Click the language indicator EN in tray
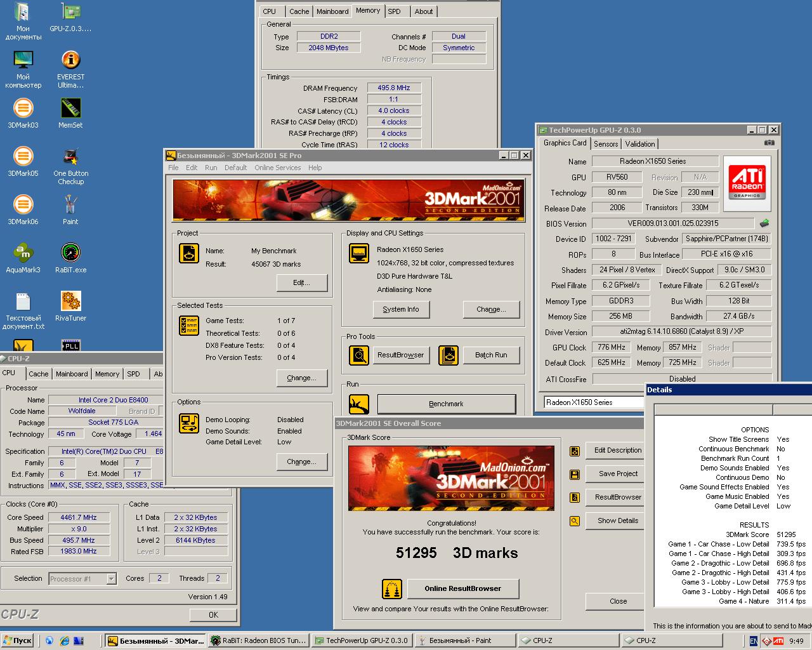Viewport: 812px width, 650px height. coord(754,641)
